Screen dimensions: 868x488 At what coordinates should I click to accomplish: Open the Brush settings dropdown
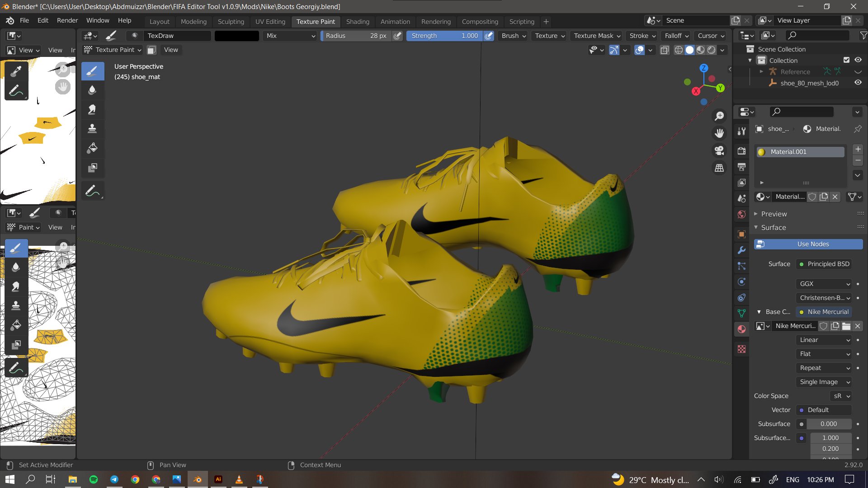pyautogui.click(x=514, y=36)
